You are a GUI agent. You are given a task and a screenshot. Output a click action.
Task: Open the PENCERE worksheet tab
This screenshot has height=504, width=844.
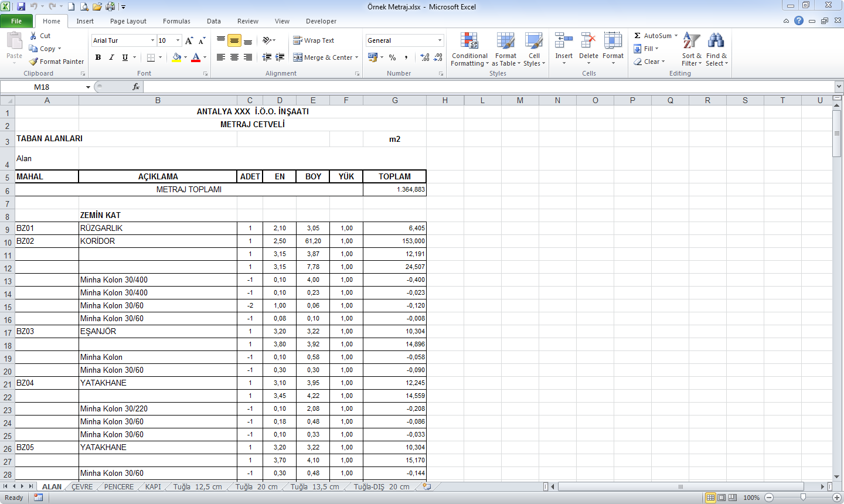[x=119, y=487]
